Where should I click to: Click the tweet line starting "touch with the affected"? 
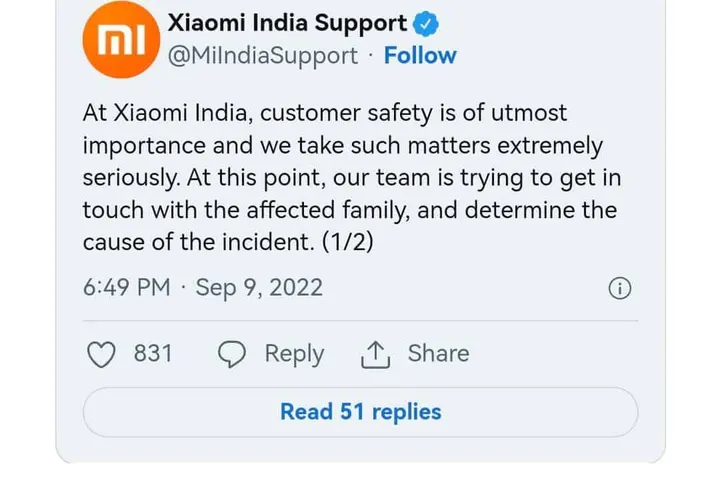pyautogui.click(x=349, y=210)
